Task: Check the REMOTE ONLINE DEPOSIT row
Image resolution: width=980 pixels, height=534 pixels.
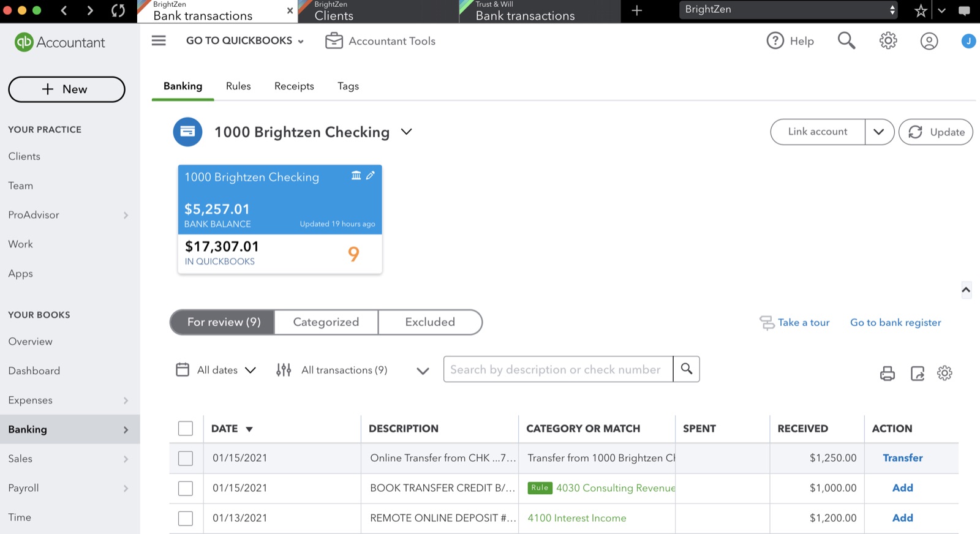Action: click(x=186, y=518)
